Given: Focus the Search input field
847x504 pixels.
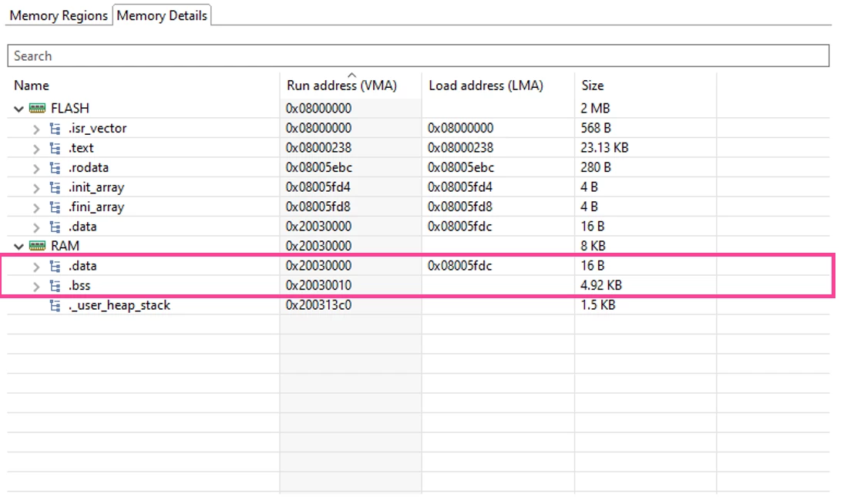Looking at the screenshot, I should [x=418, y=55].
